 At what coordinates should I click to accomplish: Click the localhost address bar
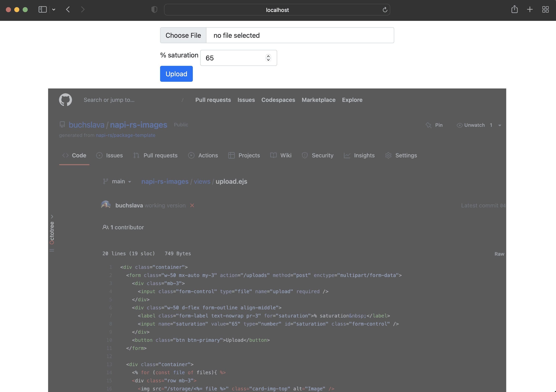coord(277,10)
